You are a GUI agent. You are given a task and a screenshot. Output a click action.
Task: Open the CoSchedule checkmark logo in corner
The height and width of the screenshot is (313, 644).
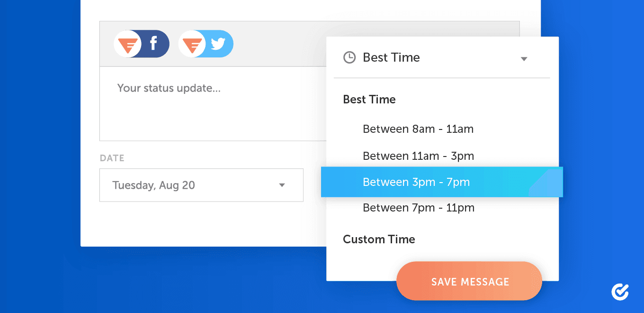click(x=620, y=292)
